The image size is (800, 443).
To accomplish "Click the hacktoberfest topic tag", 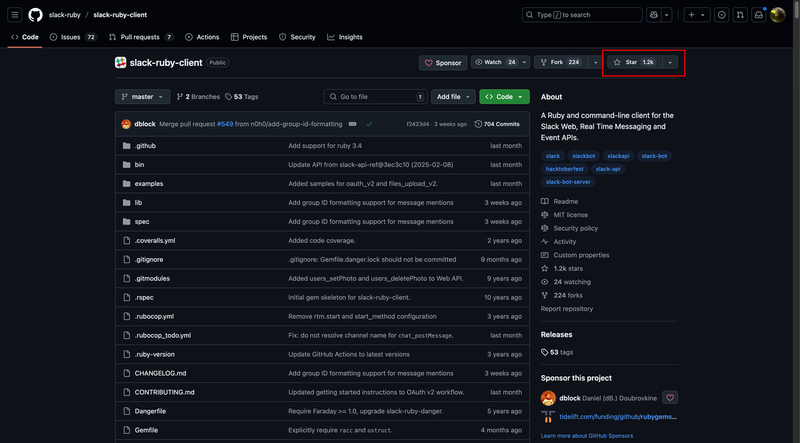I will [x=564, y=169].
